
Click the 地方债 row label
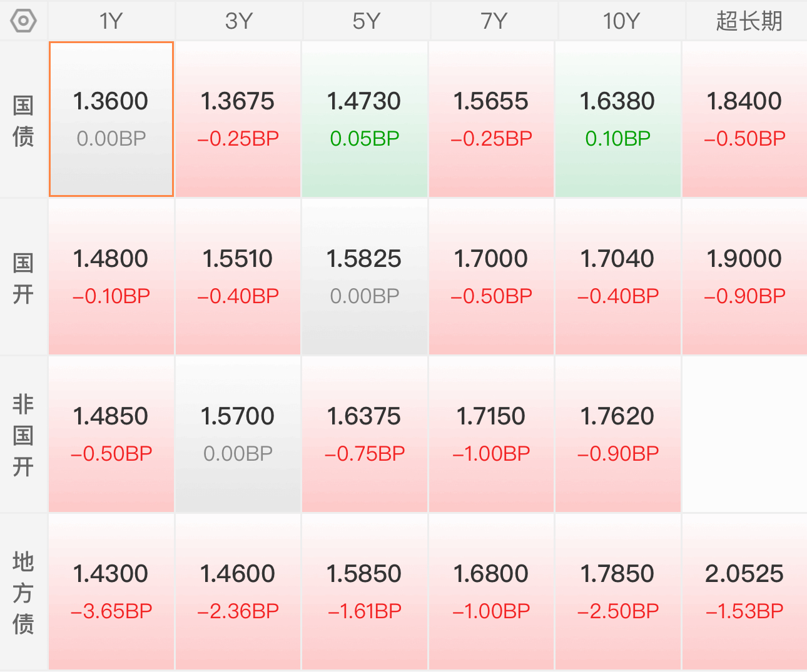click(x=23, y=593)
